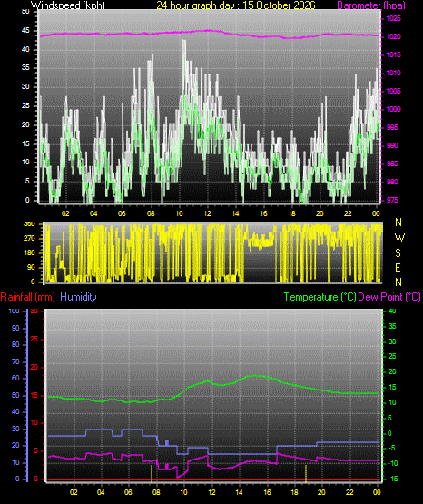Viewport: 423px width, 504px height.
Task: Click the '100' humidity scale value
Action: (14, 311)
